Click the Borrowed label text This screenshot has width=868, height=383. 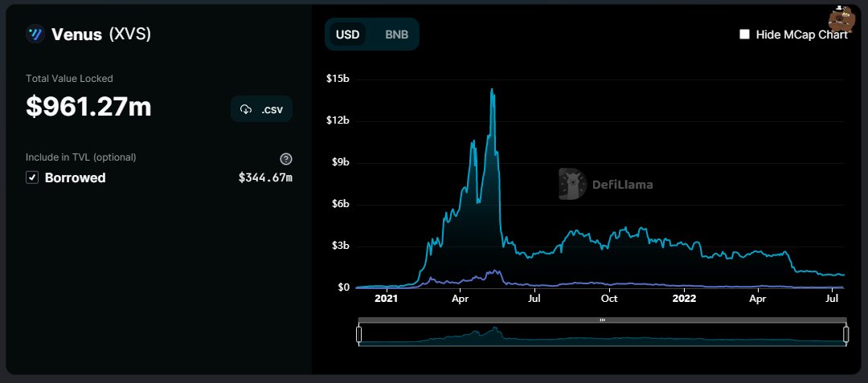tap(76, 177)
